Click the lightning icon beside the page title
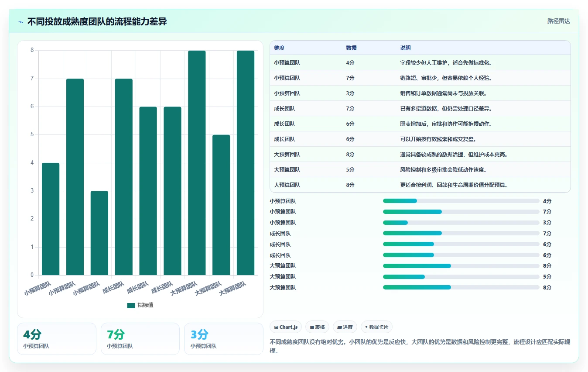 click(x=21, y=22)
